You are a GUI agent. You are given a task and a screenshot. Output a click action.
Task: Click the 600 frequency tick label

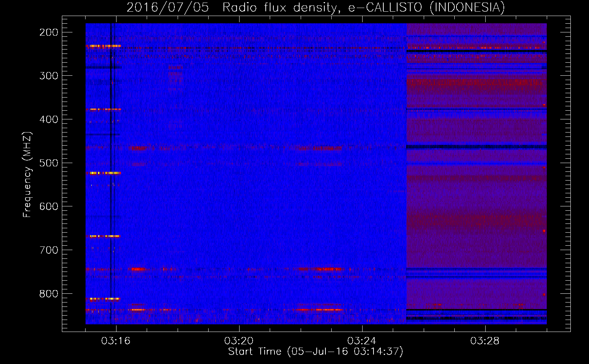click(x=49, y=206)
